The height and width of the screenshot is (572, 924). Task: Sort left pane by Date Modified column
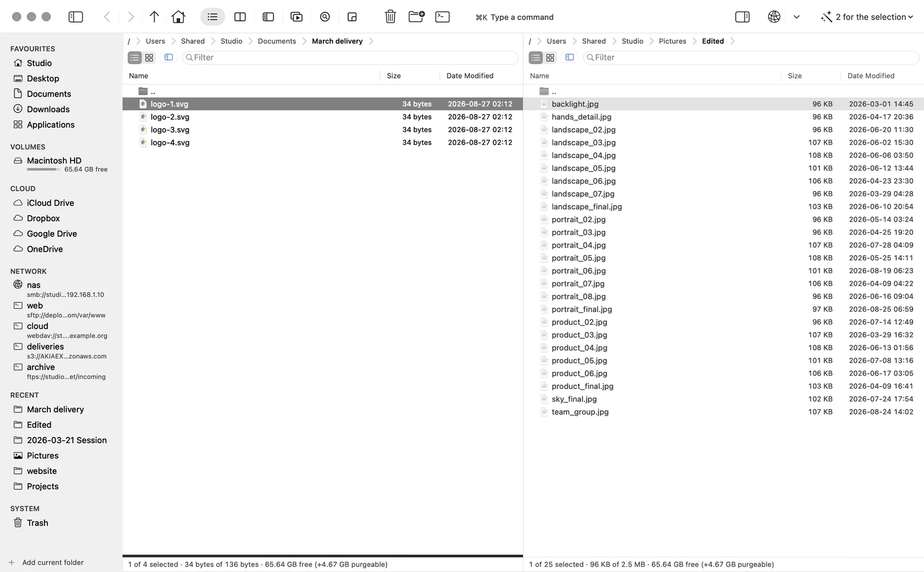[470, 76]
